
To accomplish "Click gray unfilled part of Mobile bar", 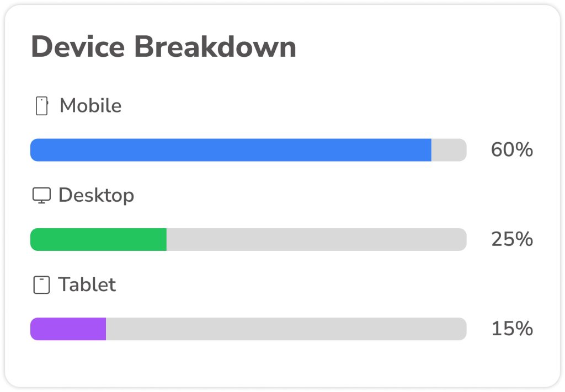I will click(449, 150).
